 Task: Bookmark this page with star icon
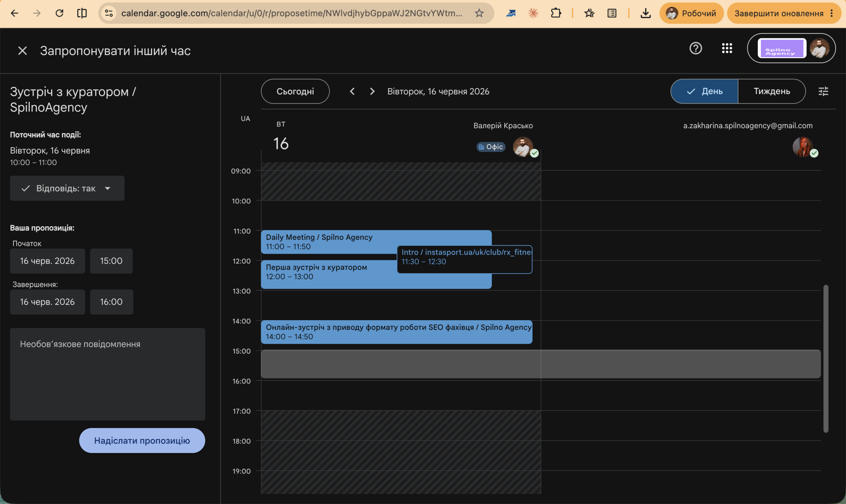pos(479,13)
